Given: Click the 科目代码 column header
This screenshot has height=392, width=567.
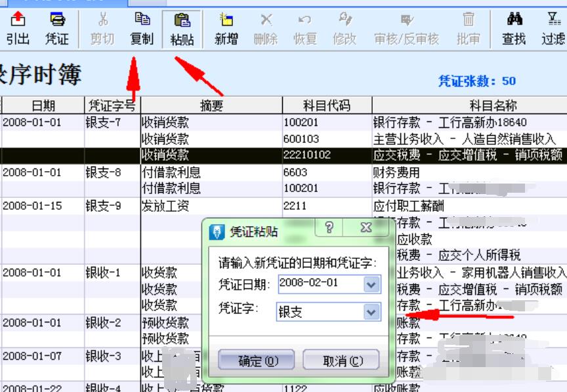Looking at the screenshot, I should pos(327,106).
